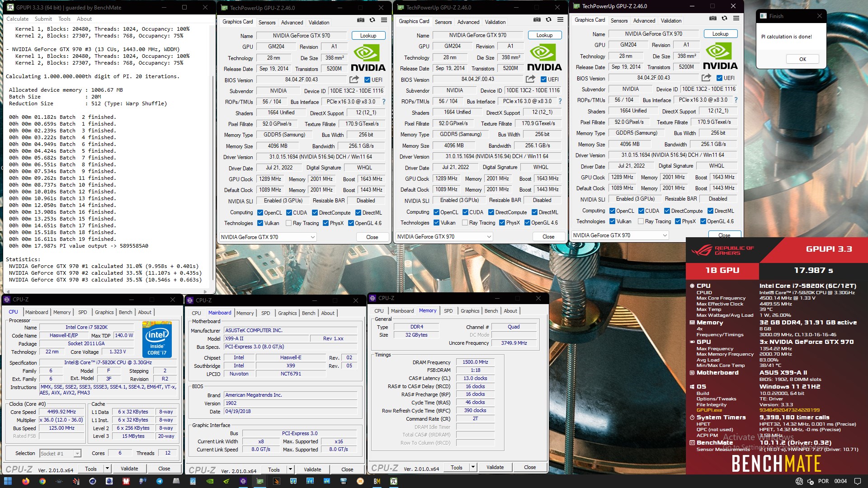Click GPUPI pi icon on taskbar
868x488 pixels.
coord(394,481)
